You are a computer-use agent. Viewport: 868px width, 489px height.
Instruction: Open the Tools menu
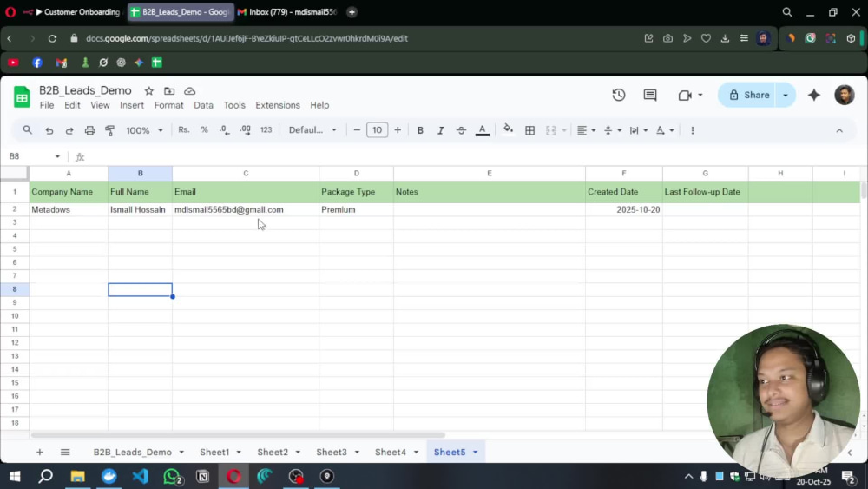[x=234, y=105]
